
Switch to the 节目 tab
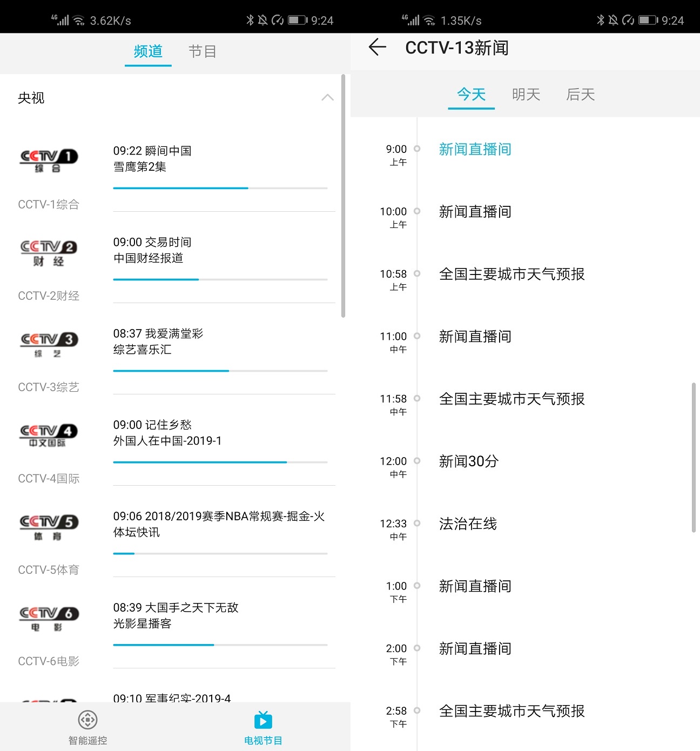point(203,51)
